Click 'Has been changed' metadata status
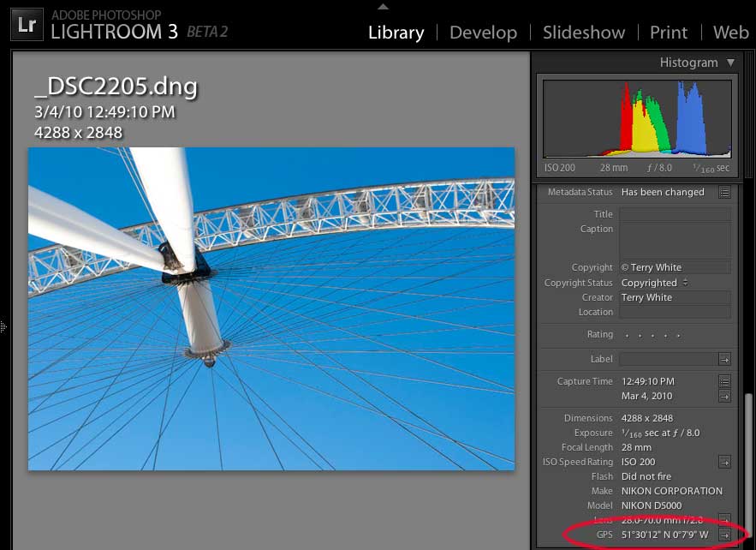 [663, 192]
